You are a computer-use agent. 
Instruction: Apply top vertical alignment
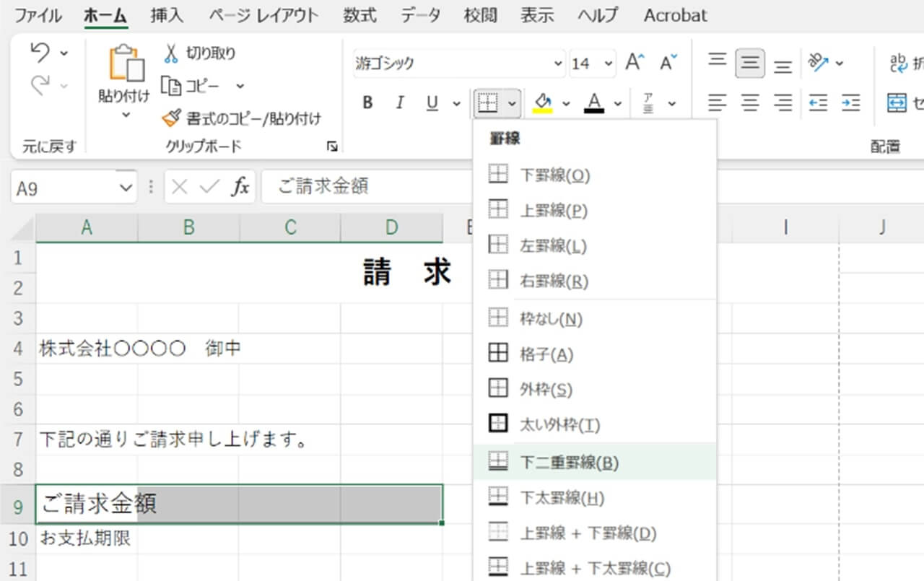click(x=717, y=61)
